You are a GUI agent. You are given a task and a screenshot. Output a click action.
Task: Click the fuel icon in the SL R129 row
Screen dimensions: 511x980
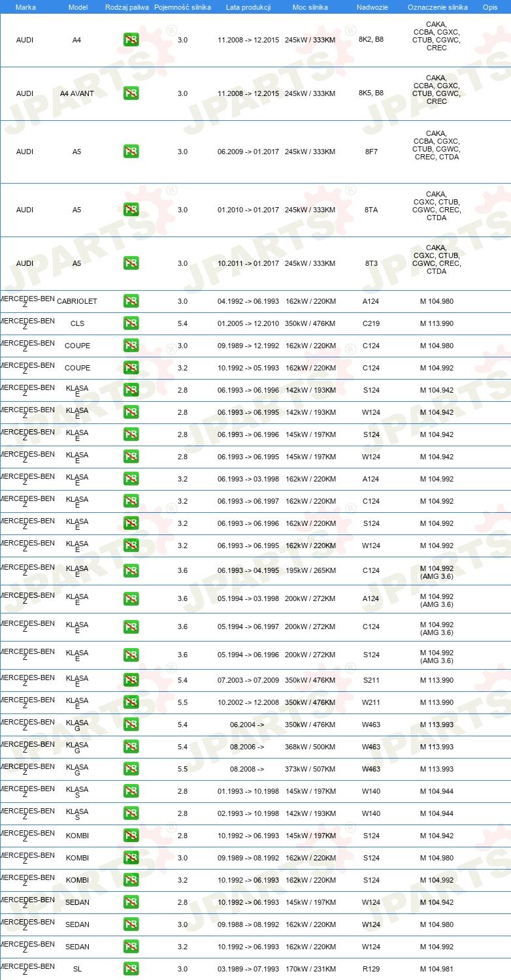point(131,969)
